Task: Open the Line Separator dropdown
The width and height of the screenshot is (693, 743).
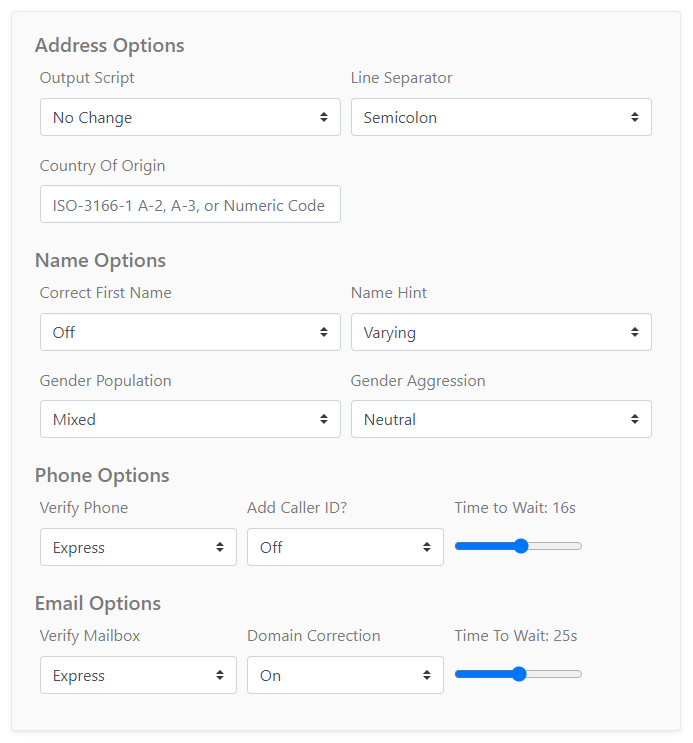Action: pyautogui.click(x=501, y=117)
